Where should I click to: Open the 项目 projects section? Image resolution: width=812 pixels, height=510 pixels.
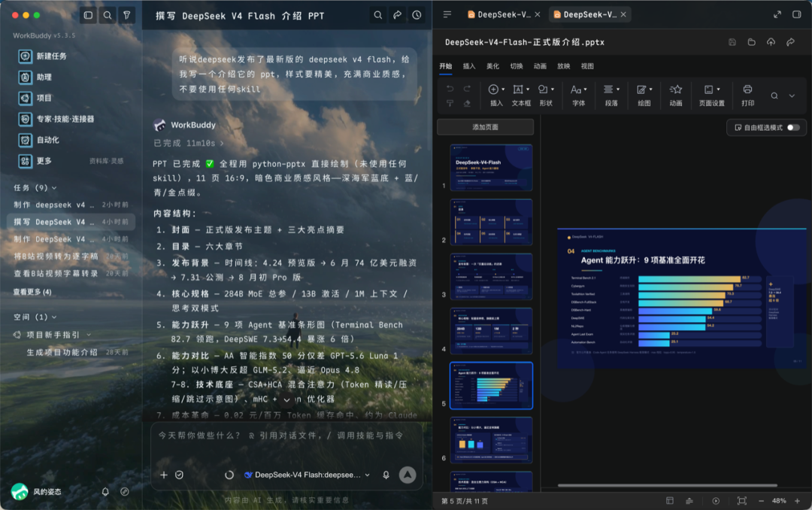point(36,98)
